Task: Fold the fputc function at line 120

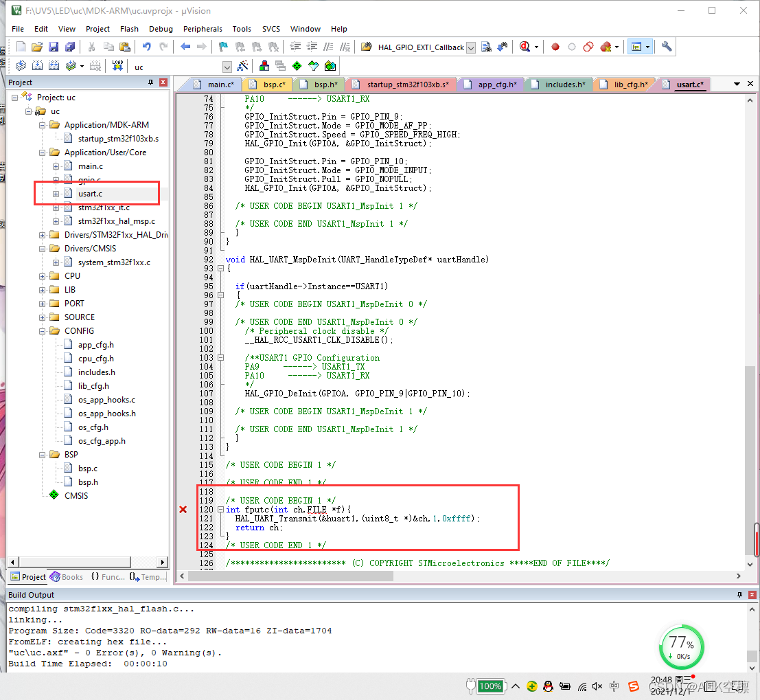Action: pyautogui.click(x=220, y=509)
